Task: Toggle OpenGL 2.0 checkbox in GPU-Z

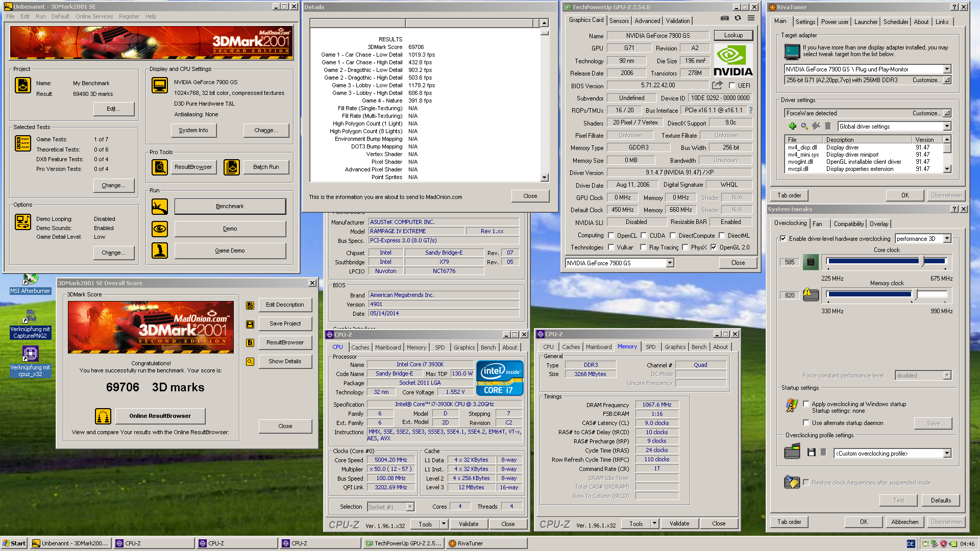Action: (714, 247)
